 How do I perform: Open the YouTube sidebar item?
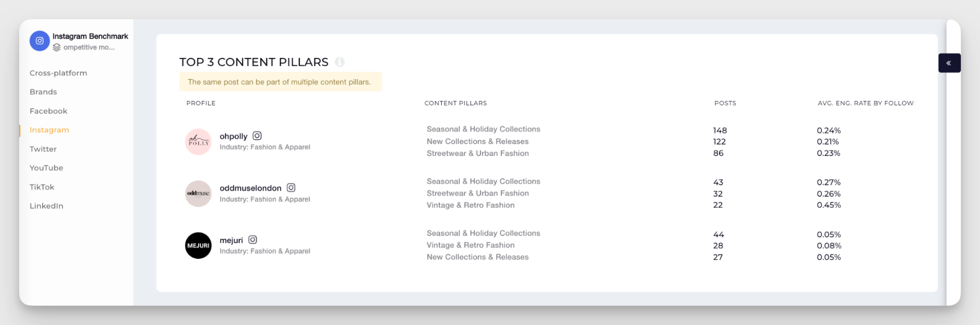pos(46,168)
